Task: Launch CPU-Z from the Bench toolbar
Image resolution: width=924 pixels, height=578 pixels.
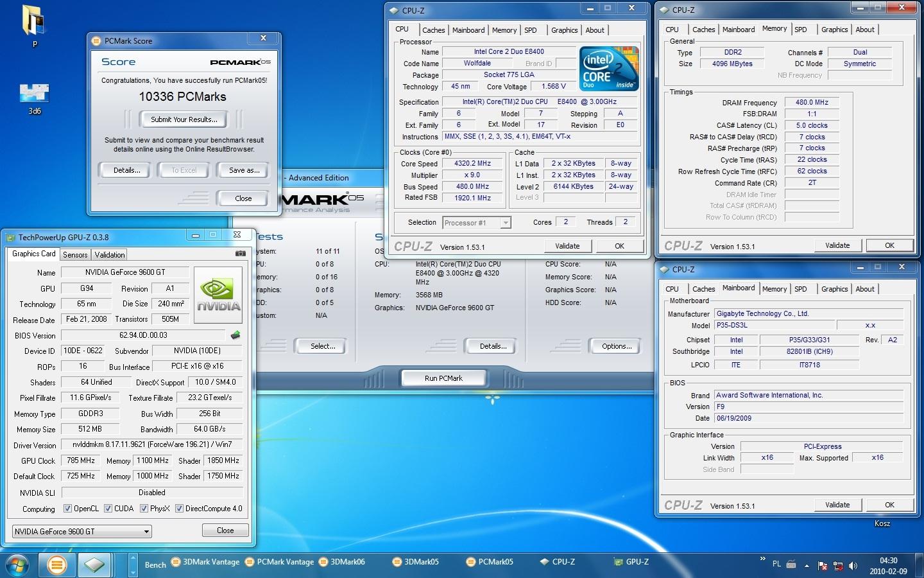Action: (x=558, y=562)
